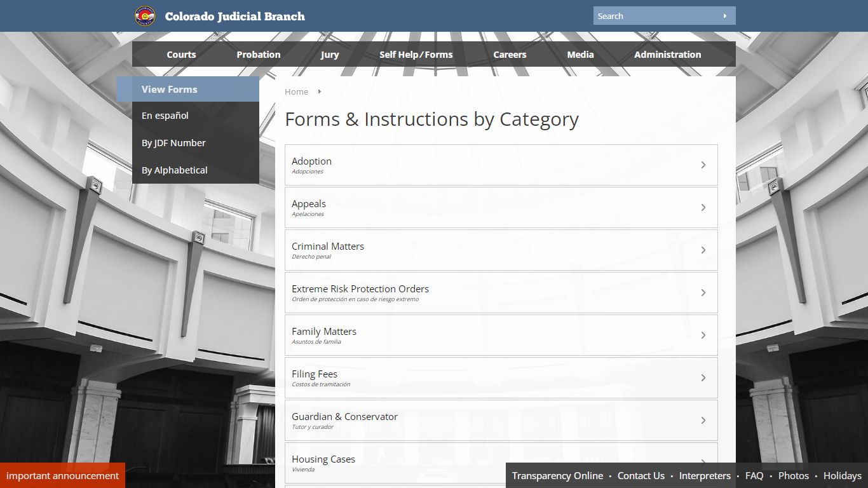The image size is (868, 488).
Task: Open Extreme Risk Protection Orders category name
Action: click(360, 289)
